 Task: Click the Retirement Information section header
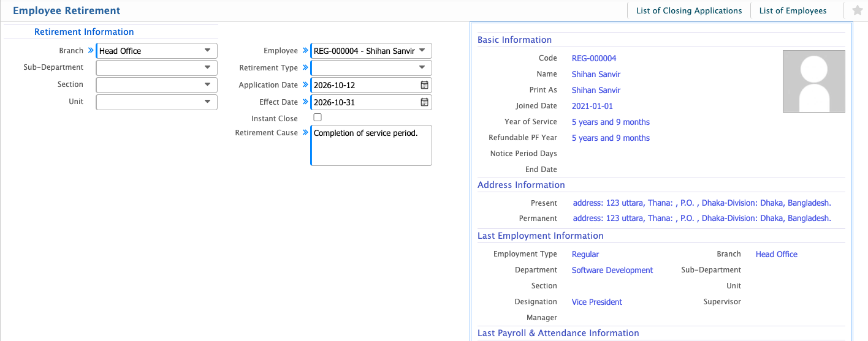[x=84, y=32]
